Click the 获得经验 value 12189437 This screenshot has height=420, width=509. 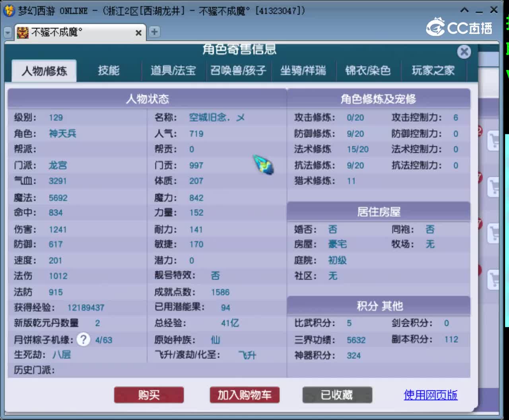(86, 307)
